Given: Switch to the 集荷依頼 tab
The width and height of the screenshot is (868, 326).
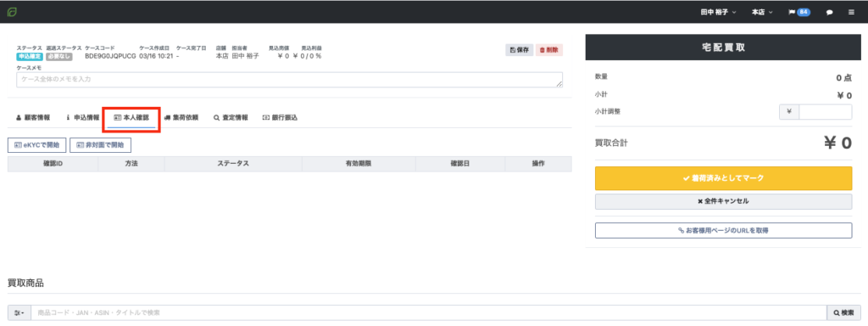Looking at the screenshot, I should pyautogui.click(x=181, y=117).
